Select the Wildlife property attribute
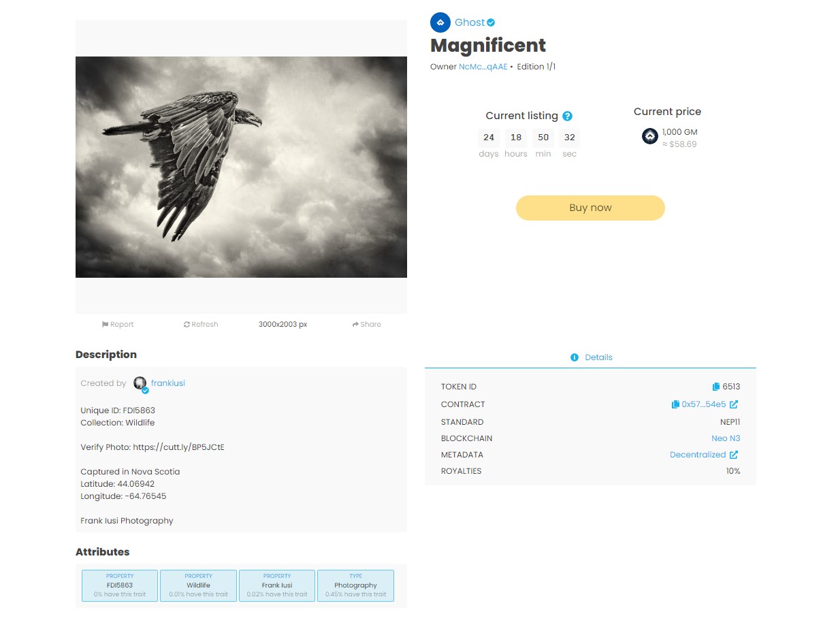This screenshot has width=838, height=644. pyautogui.click(x=198, y=585)
